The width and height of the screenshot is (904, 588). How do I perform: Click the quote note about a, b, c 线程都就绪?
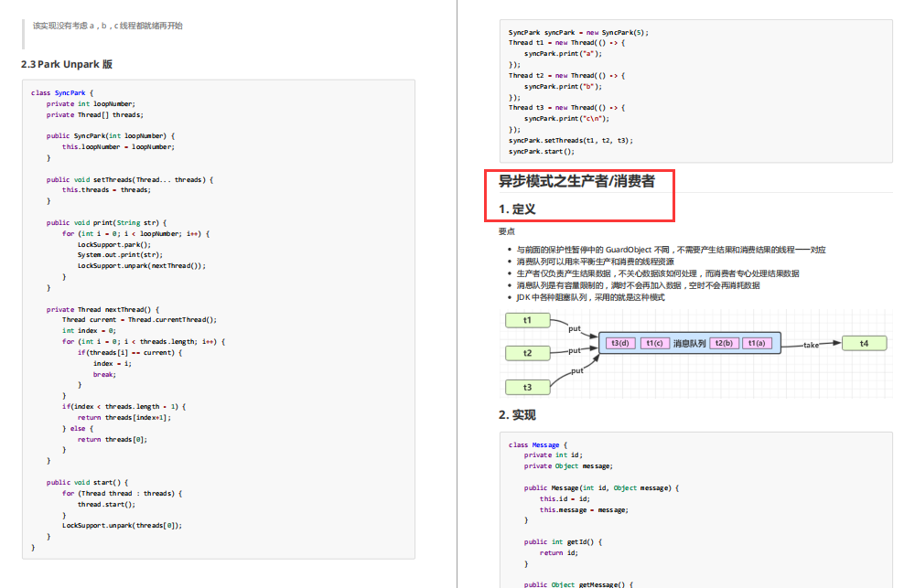(x=108, y=26)
